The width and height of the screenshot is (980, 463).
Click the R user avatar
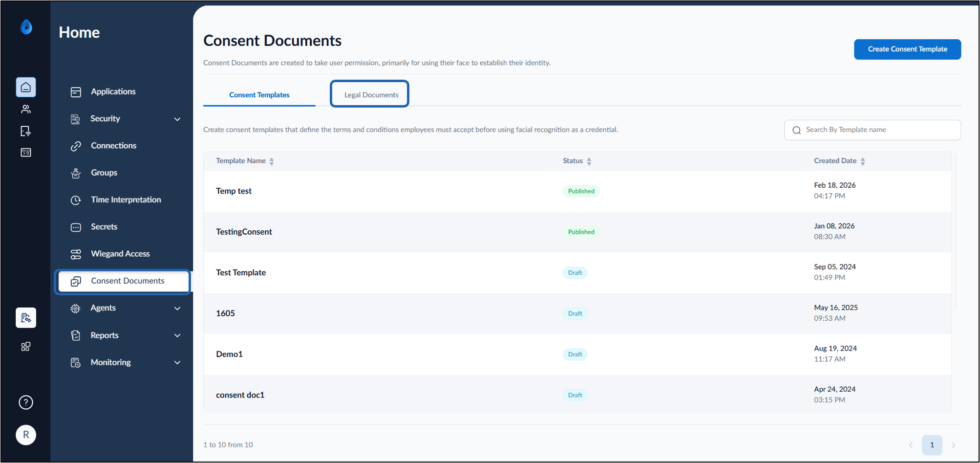coord(26,435)
